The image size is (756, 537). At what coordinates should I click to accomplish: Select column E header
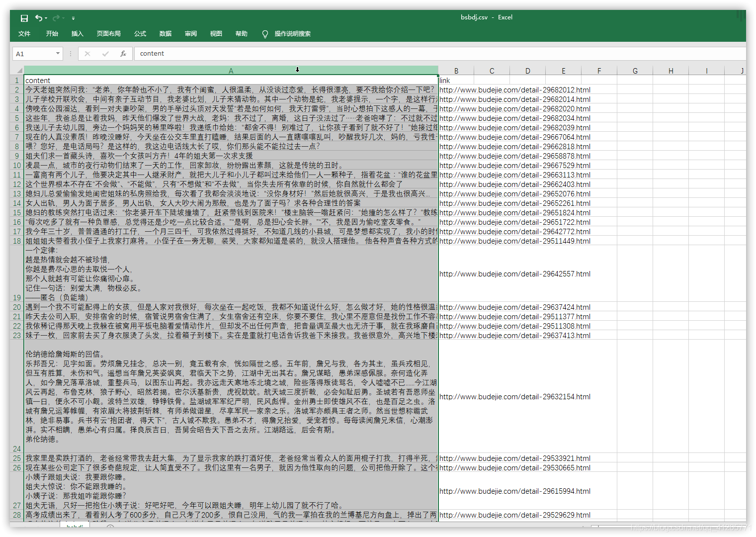[564, 71]
